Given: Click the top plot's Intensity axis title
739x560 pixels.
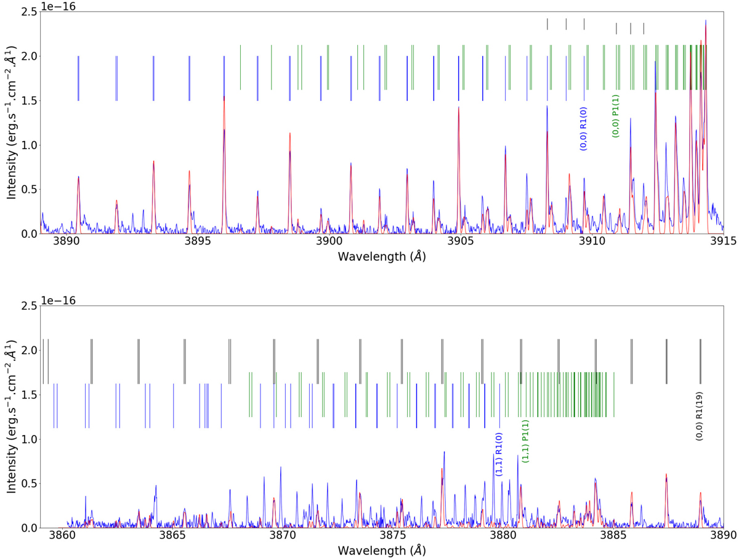Looking at the screenshot, I should coord(11,123).
